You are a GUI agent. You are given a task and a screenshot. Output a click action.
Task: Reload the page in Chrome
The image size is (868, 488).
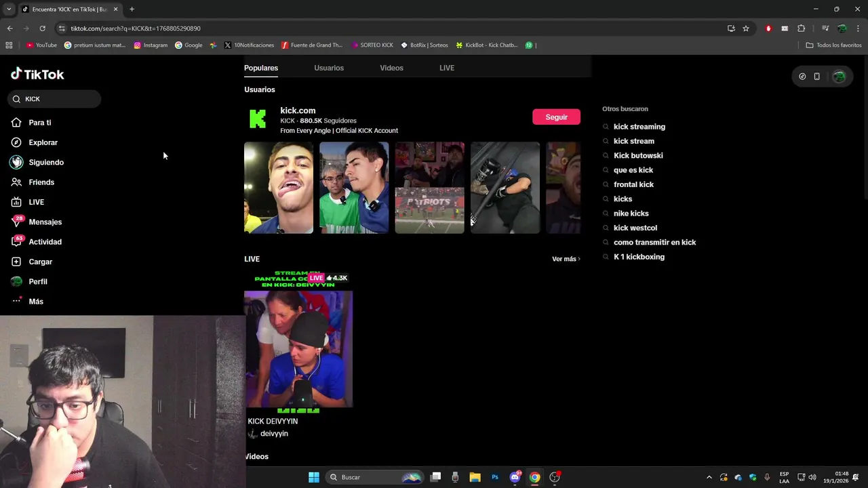coord(42,28)
